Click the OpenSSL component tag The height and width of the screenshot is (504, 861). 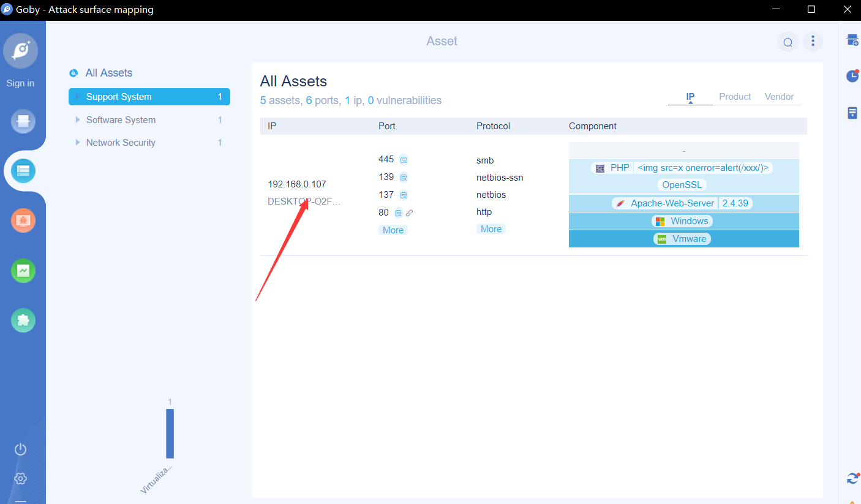682,185
